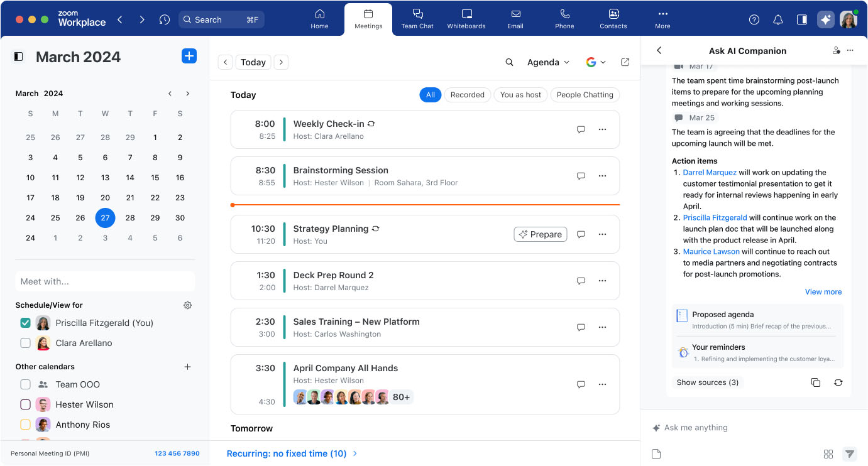868x466 pixels.
Task: Enable the Team OOO calendar
Action: [x=25, y=384]
